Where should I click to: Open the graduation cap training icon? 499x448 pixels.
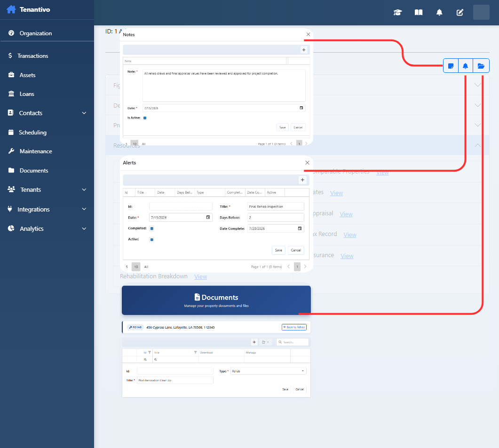tap(398, 12)
